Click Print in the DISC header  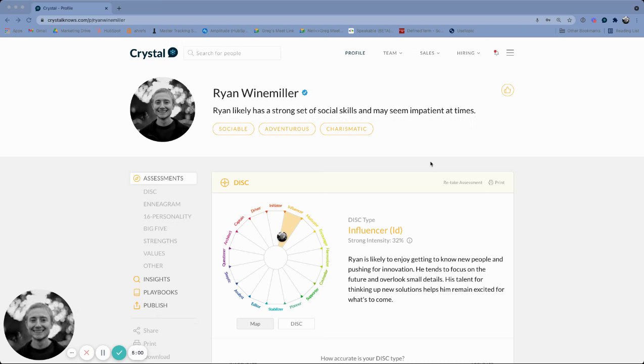(x=496, y=183)
